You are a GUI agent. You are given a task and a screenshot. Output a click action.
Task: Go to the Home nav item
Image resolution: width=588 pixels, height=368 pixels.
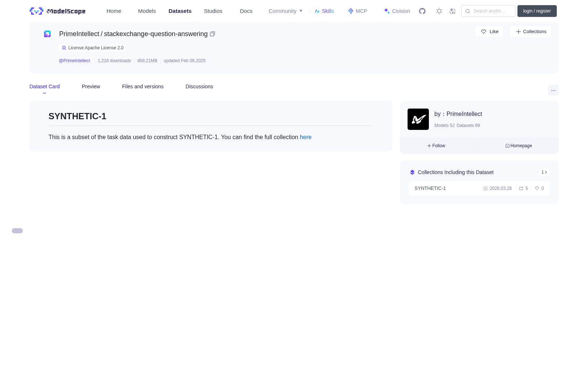click(x=114, y=11)
